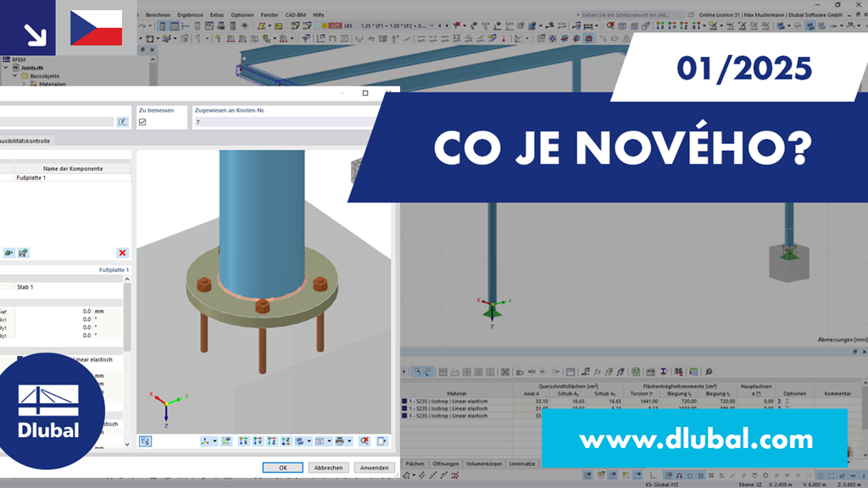Toggle the magnet object snap button in status bar
Viewport: 868px width, 488px height.
[x=679, y=475]
